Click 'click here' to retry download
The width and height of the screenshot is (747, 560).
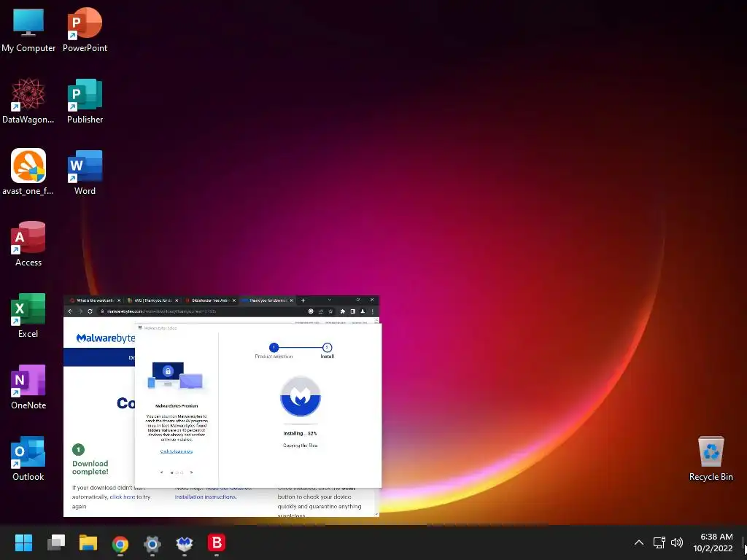click(123, 497)
